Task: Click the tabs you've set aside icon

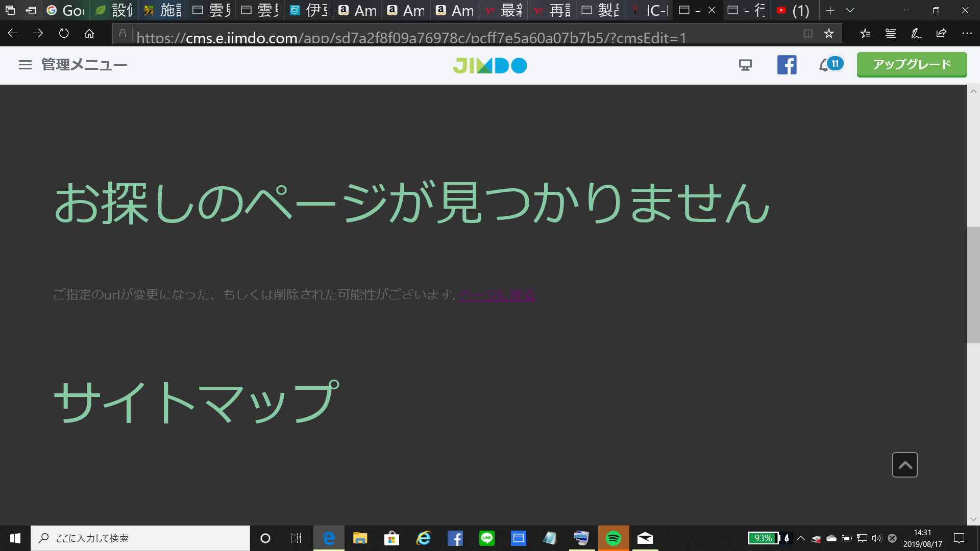Action: [10, 10]
